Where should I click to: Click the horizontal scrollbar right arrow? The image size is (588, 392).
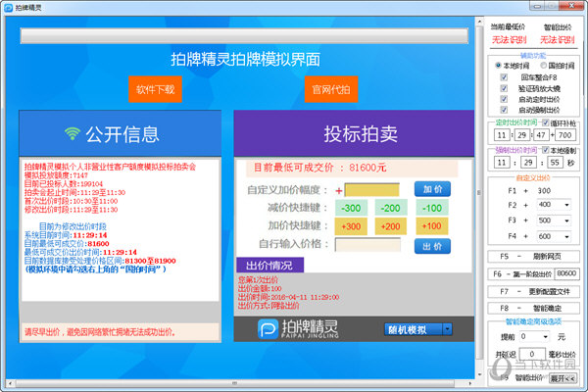pos(469,383)
